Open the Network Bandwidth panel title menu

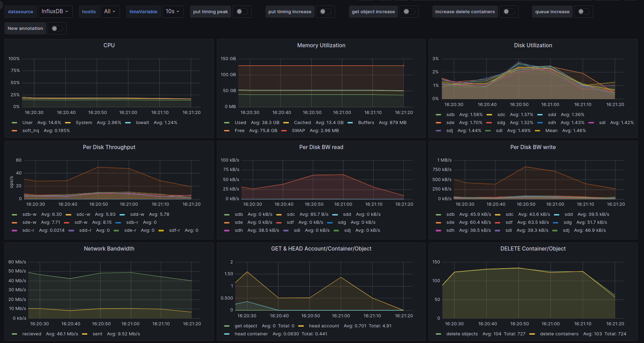[x=109, y=248]
